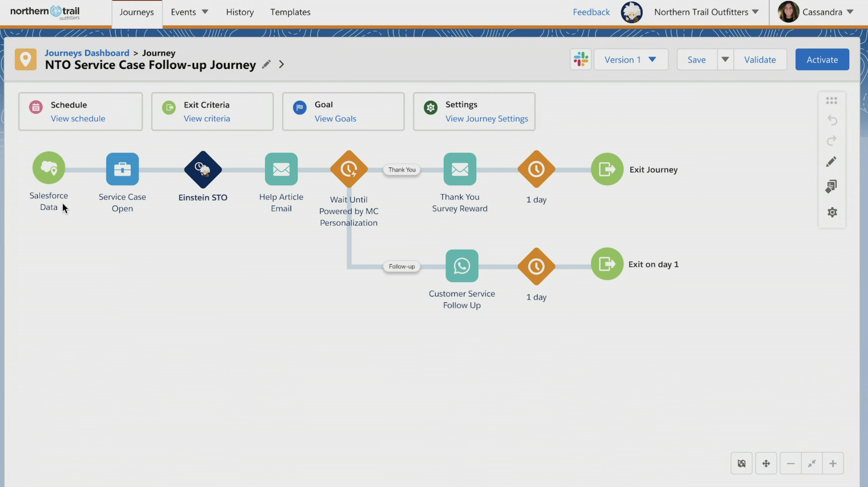Expand the Save options arrow
The height and width of the screenshot is (487, 868).
(x=725, y=59)
